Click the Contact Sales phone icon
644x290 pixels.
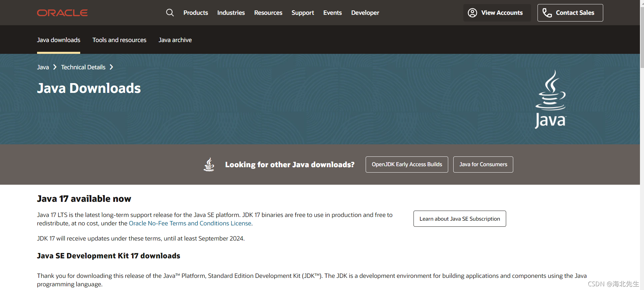(x=547, y=13)
